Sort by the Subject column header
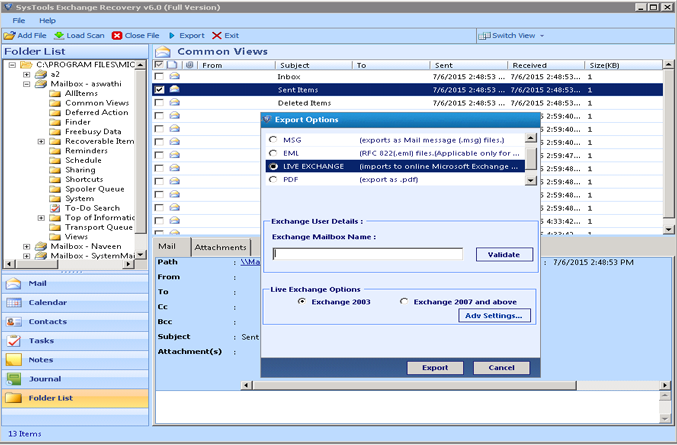 click(313, 65)
